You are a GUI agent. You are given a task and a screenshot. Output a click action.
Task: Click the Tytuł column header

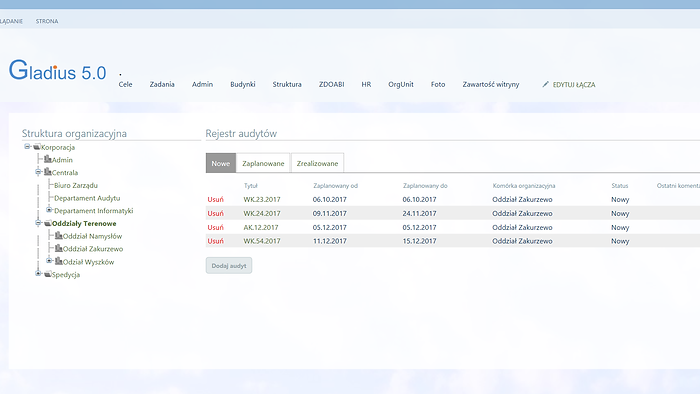pyautogui.click(x=250, y=186)
